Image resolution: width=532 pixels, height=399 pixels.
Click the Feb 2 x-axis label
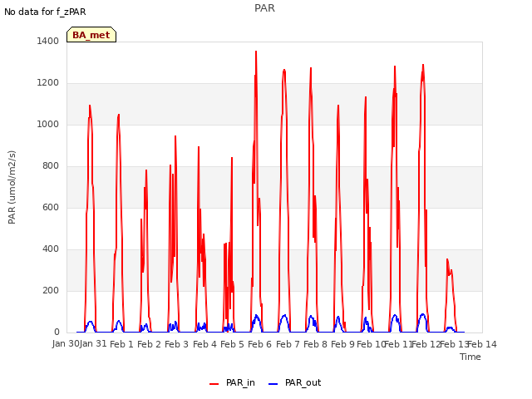click(149, 344)
